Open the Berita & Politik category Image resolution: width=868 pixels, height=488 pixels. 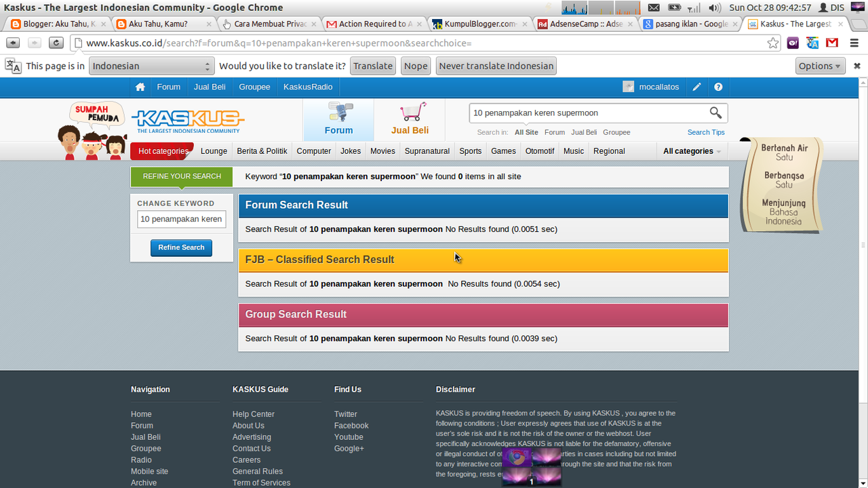pos(262,151)
